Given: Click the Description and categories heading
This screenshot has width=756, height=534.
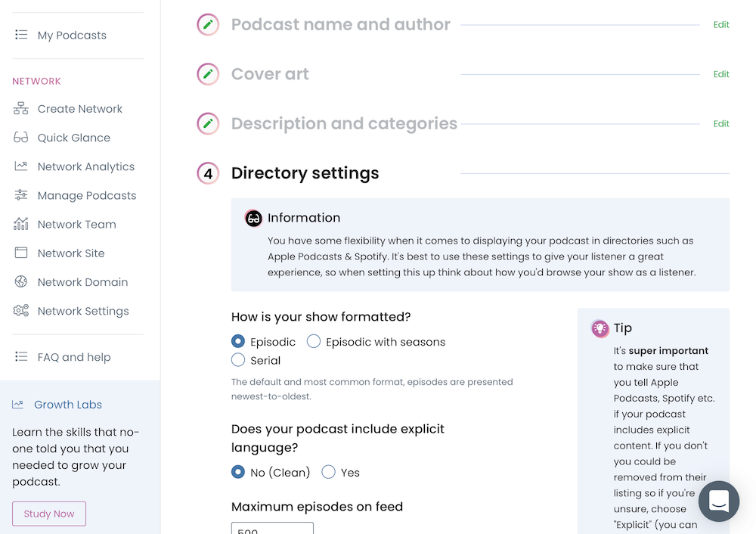Looking at the screenshot, I should click(344, 124).
